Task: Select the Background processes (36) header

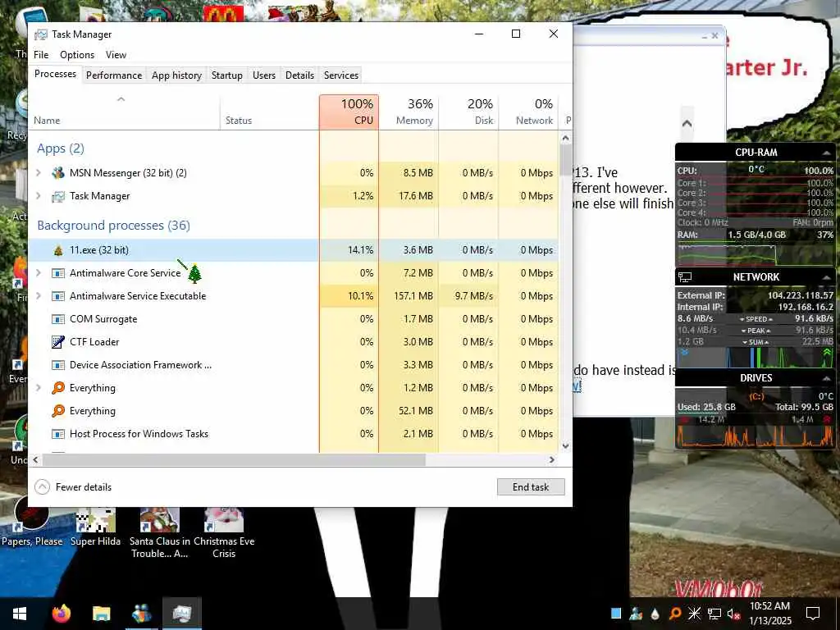Action: pyautogui.click(x=113, y=226)
